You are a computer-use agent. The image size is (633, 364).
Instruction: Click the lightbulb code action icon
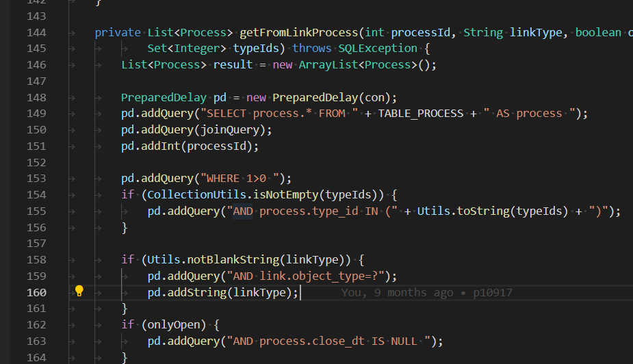tap(79, 291)
